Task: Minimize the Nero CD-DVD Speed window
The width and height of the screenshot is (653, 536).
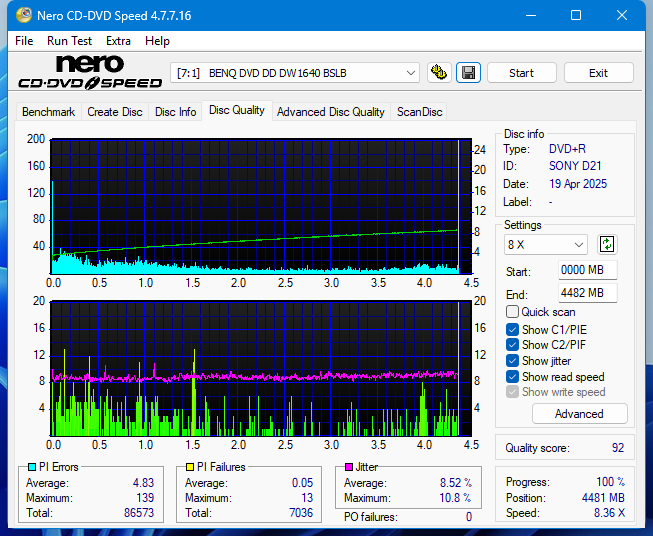Action: (x=531, y=15)
